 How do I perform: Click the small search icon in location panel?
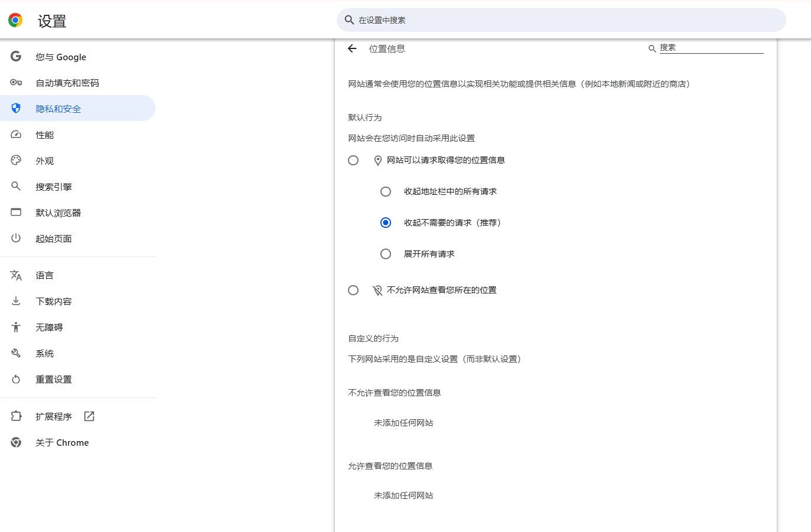point(652,48)
